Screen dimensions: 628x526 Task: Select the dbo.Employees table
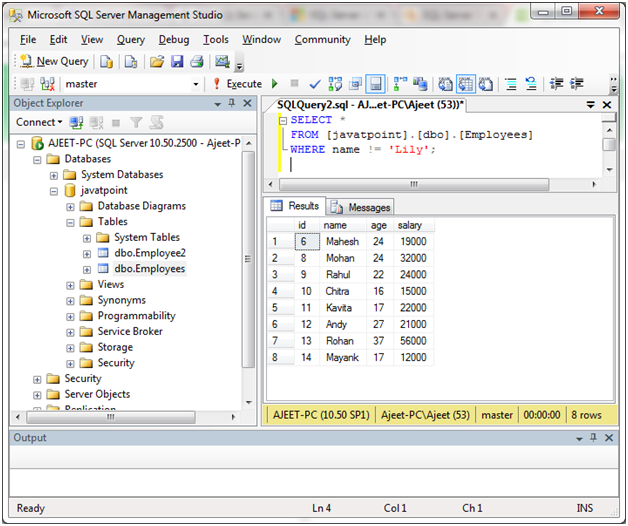pos(149,269)
